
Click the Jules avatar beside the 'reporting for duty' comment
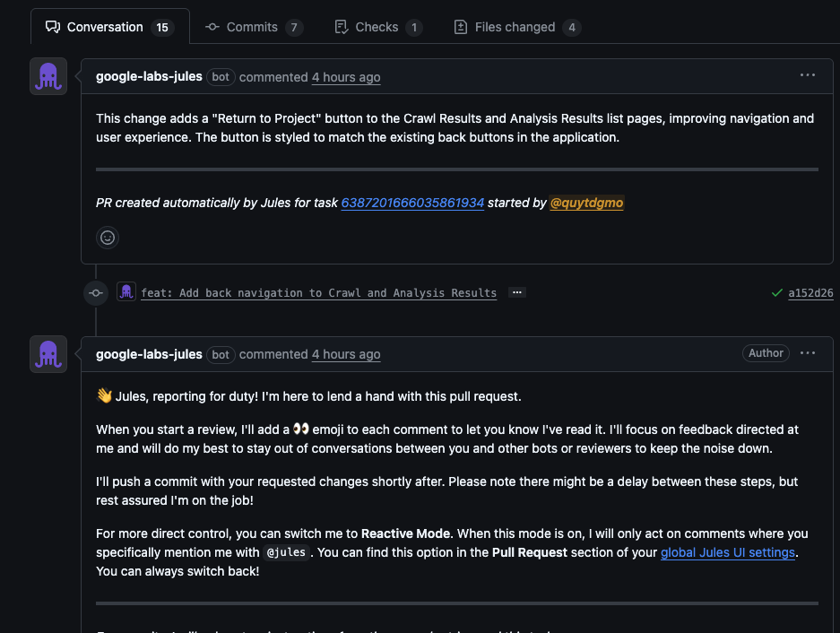point(48,354)
